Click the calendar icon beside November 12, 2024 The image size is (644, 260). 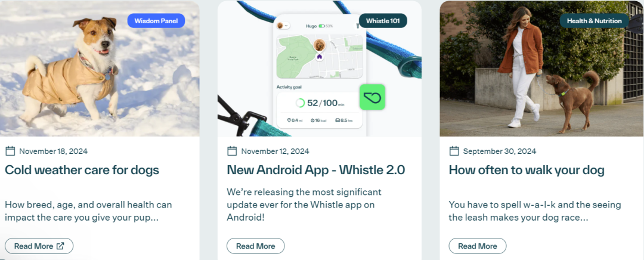tap(232, 151)
